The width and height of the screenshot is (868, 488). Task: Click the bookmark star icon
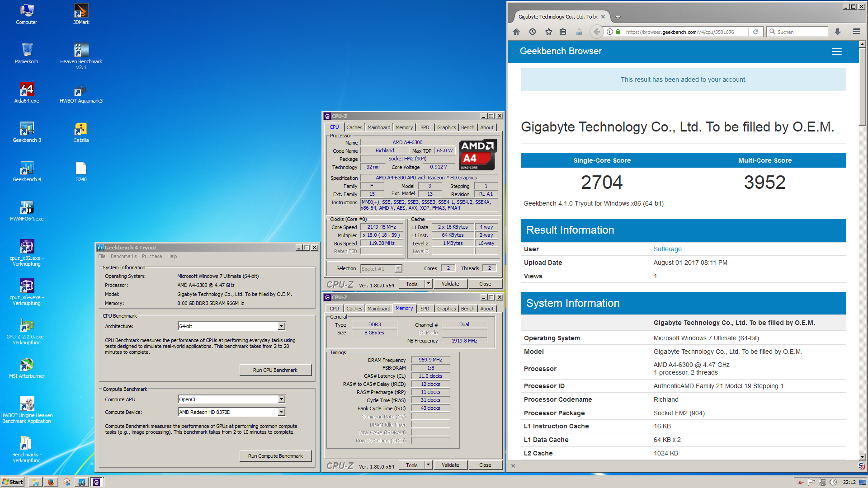pos(548,32)
